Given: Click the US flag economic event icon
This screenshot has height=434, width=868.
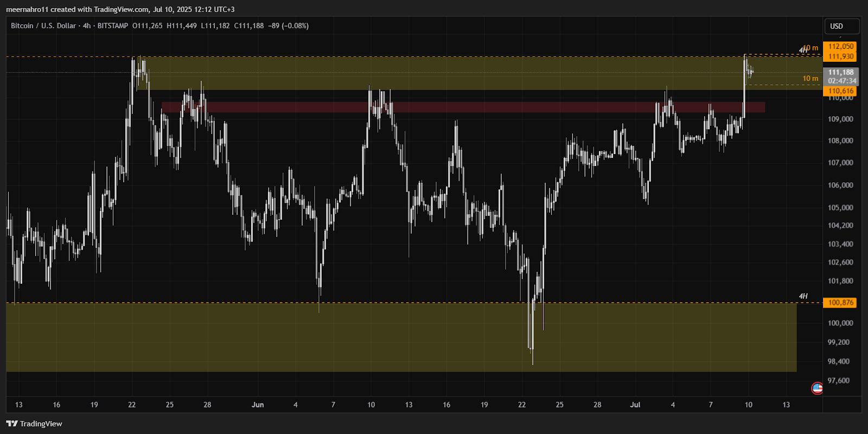Looking at the screenshot, I should 817,388.
